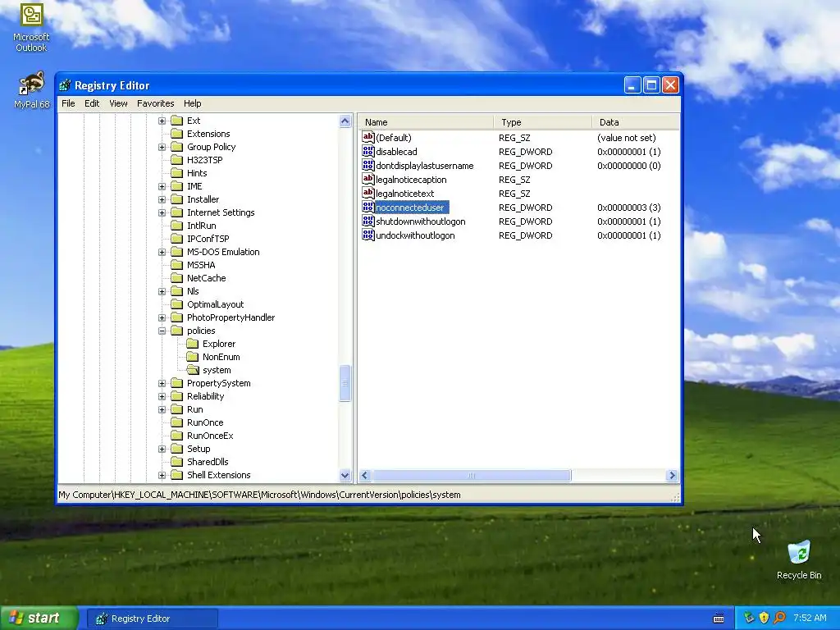Expand the MS-DOS Emulation key

click(162, 253)
